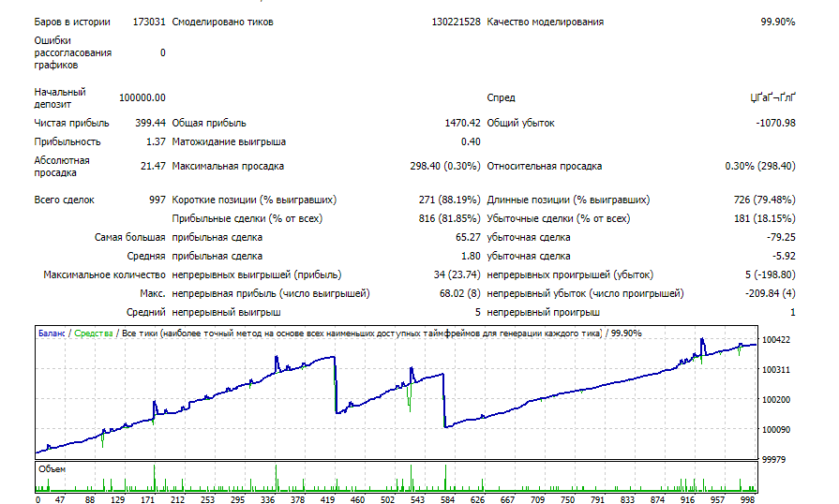Click the green 'Средства' legend label

(94, 334)
